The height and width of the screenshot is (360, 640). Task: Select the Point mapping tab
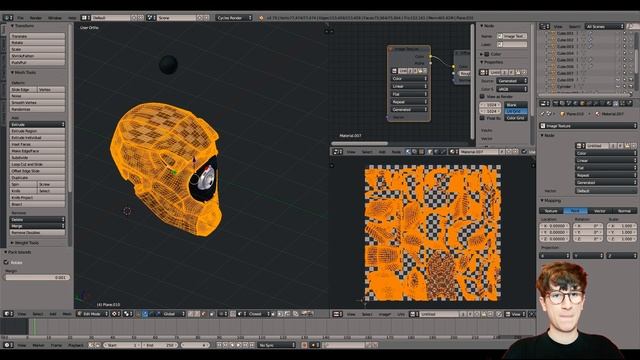pyautogui.click(x=576, y=211)
